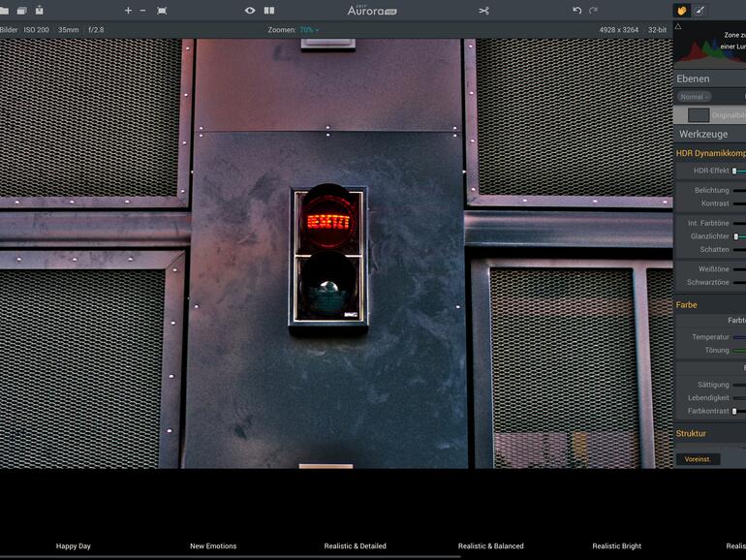746x560 pixels.
Task: Click the presets strip horizontal scrollbar
Action: [x=231, y=556]
